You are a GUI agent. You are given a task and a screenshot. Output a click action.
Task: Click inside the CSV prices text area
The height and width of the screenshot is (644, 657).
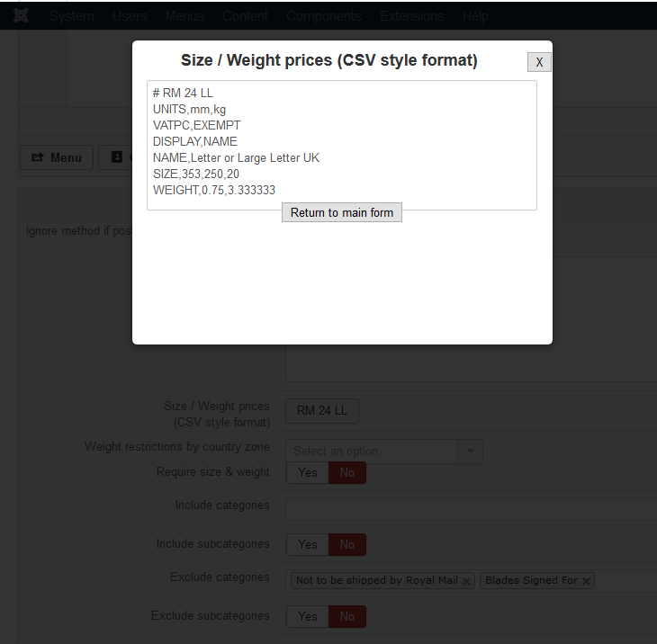(342, 146)
